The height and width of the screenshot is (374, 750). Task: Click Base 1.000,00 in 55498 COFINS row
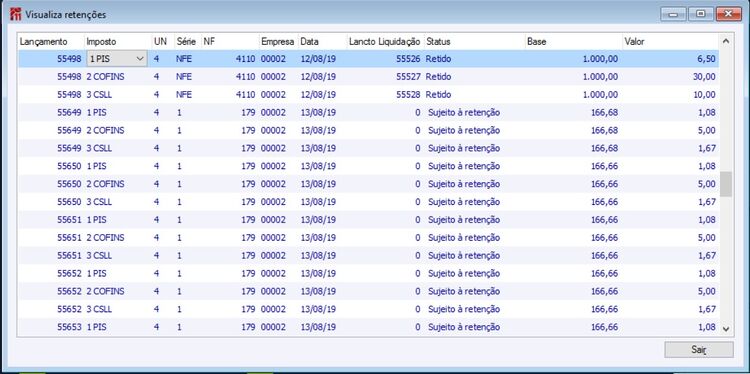tap(600, 77)
